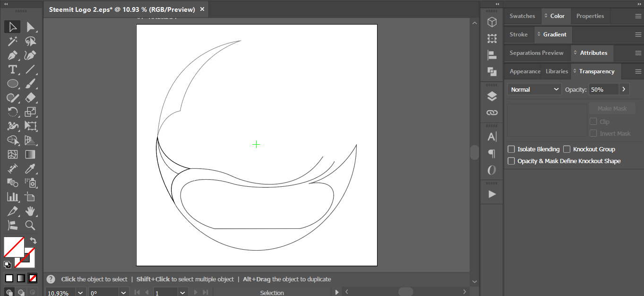This screenshot has height=296, width=644.
Task: Select the Zoom tool (magnifier)
Action: tap(31, 225)
